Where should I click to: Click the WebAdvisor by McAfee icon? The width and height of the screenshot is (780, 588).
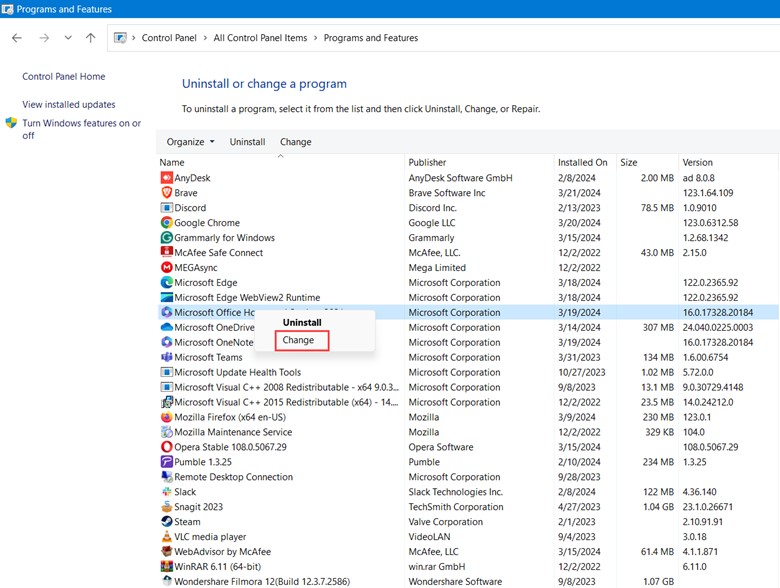167,551
